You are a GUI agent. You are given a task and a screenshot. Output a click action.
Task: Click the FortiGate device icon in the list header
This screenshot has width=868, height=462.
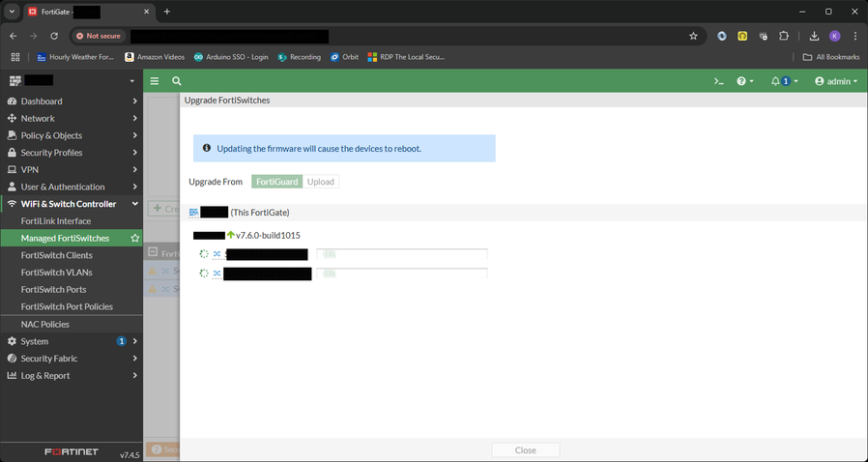point(193,213)
